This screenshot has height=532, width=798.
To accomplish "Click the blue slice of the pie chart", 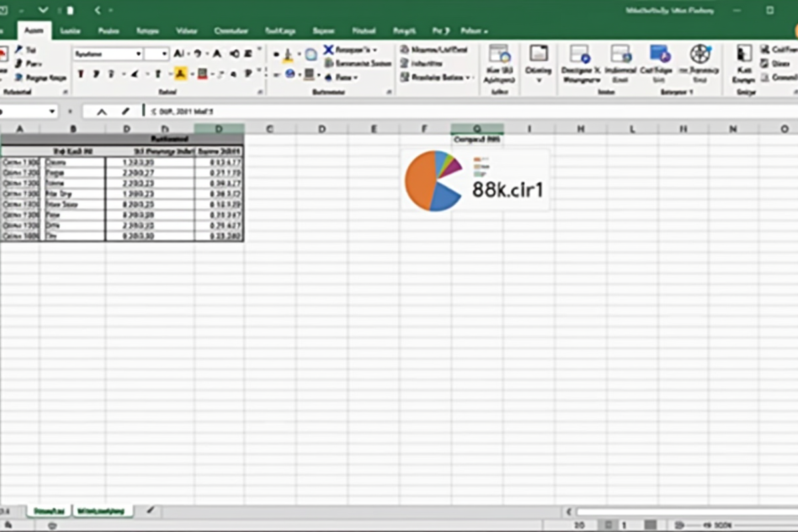I will 444,197.
